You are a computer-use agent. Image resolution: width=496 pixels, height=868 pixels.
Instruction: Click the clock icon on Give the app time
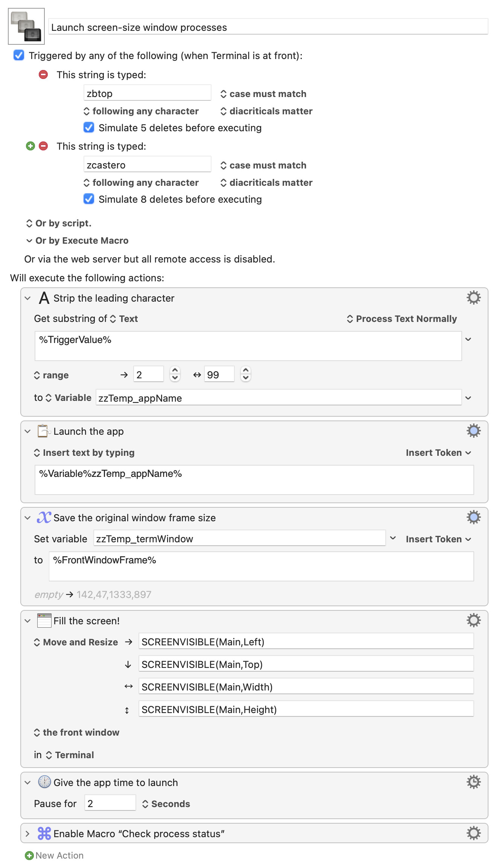pos(44,782)
